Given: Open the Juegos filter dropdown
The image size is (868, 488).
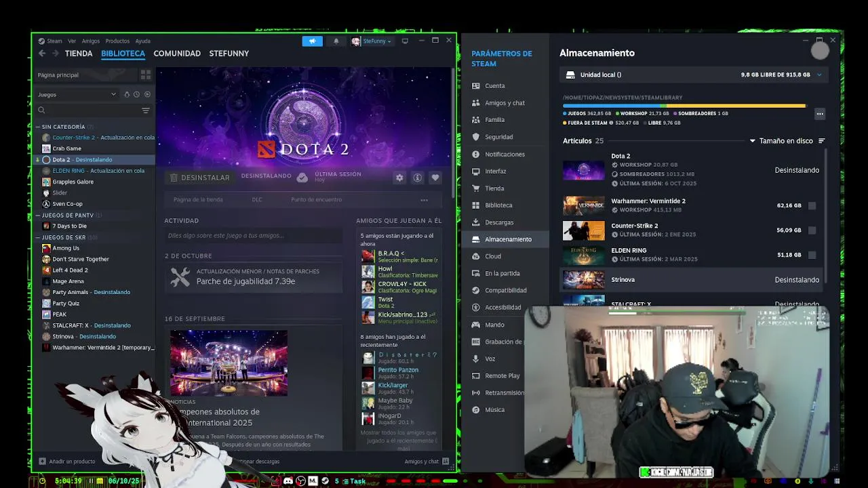Looking at the screenshot, I should coord(77,95).
